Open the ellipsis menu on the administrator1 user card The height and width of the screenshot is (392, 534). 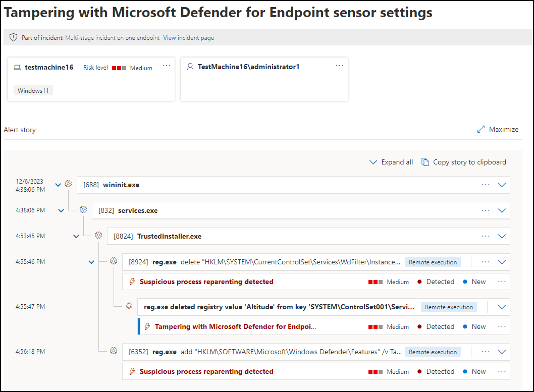[x=339, y=65]
